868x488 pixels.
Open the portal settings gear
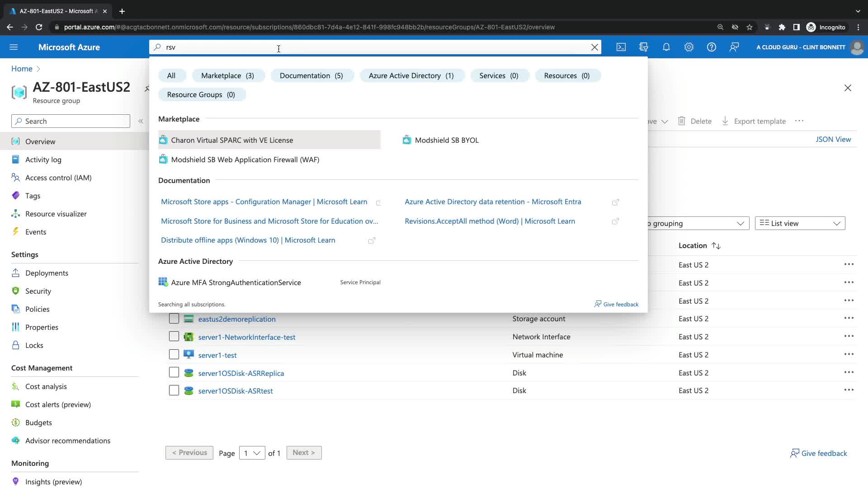pyautogui.click(x=689, y=47)
